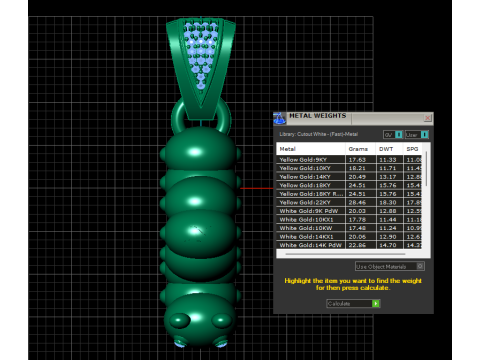Click the vertical scrollbar of metals table
The width and height of the screenshot is (480, 360).
click(x=426, y=169)
